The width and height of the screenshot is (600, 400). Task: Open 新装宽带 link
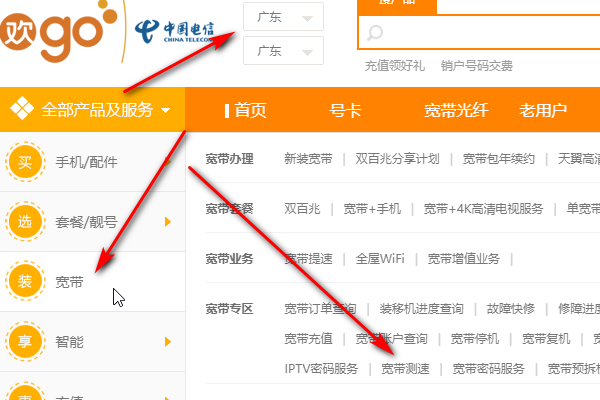click(308, 158)
